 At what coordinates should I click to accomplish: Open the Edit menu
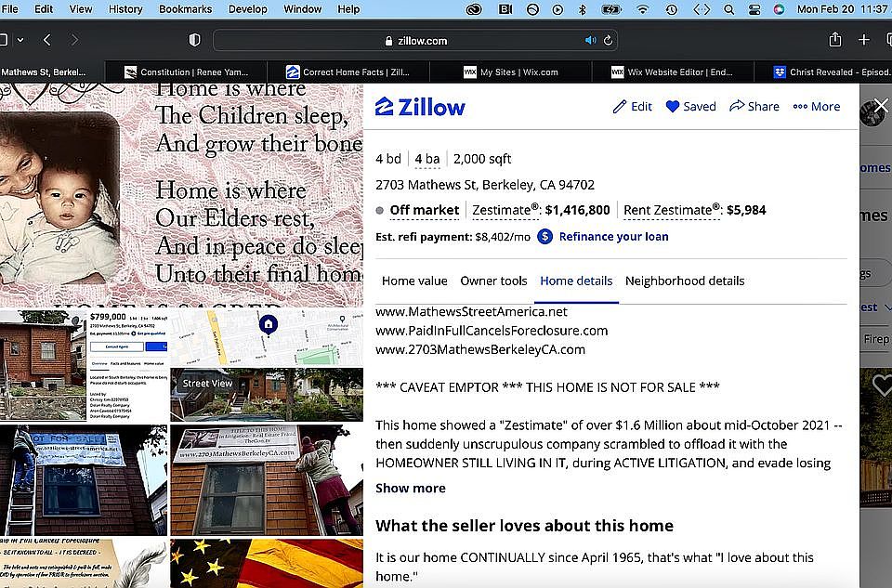44,9
